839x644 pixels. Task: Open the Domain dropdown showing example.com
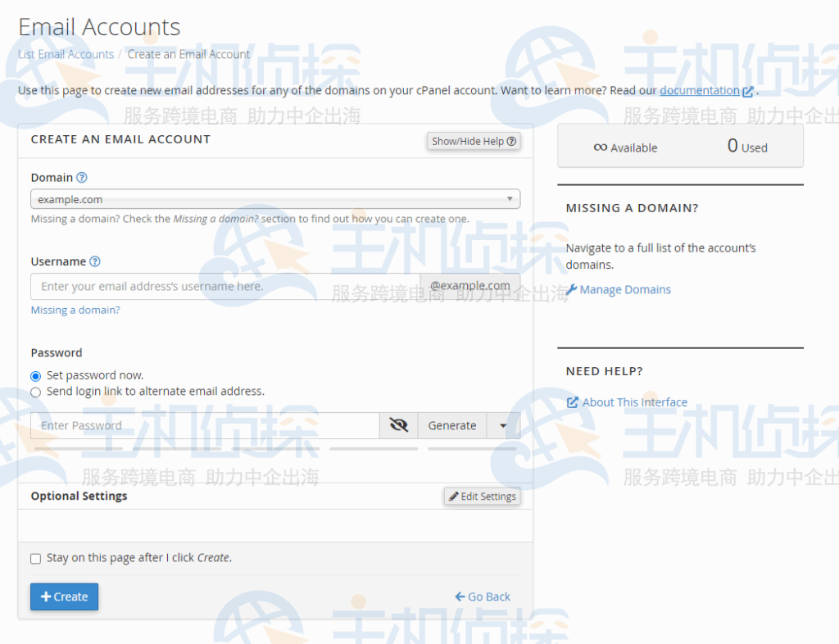pos(275,199)
